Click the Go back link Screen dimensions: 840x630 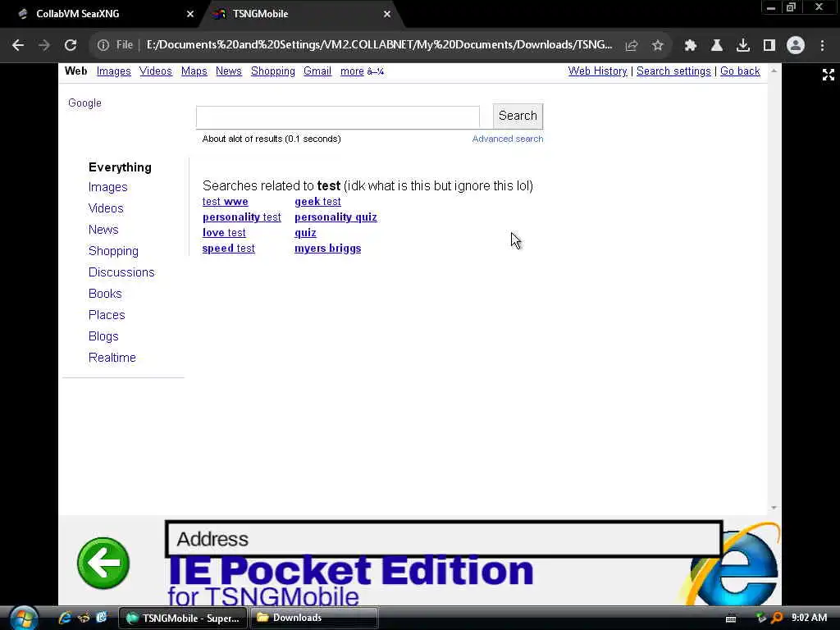click(740, 71)
